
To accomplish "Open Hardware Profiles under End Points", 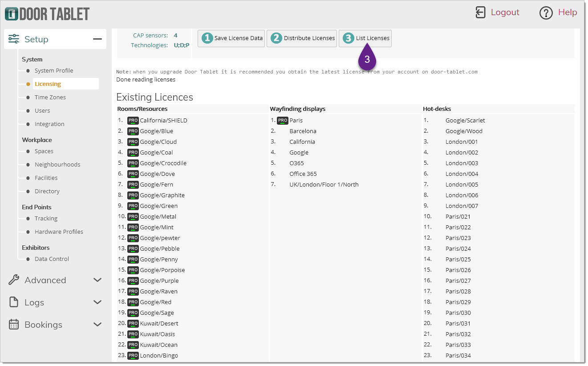I will (x=59, y=232).
